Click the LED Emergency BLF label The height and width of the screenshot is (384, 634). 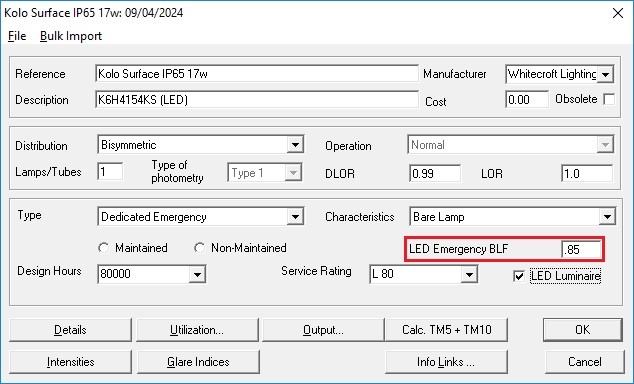click(x=459, y=249)
